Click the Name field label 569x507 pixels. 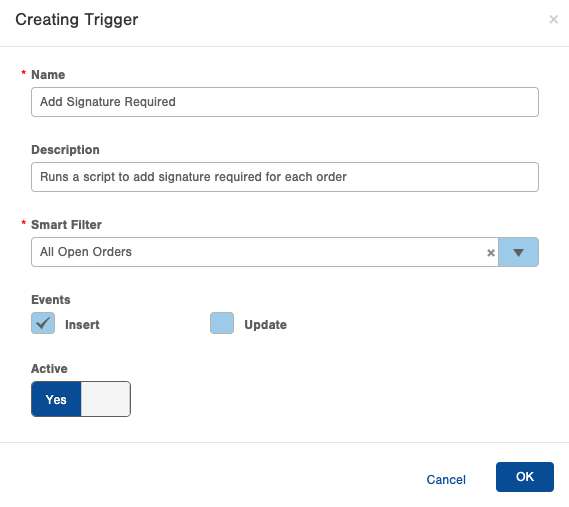[48, 75]
